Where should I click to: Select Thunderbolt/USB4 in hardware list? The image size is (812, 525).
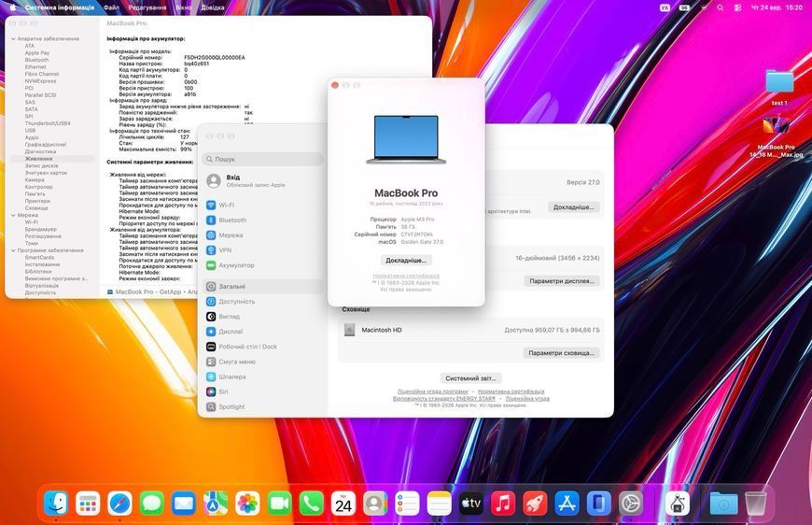pyautogui.click(x=48, y=123)
